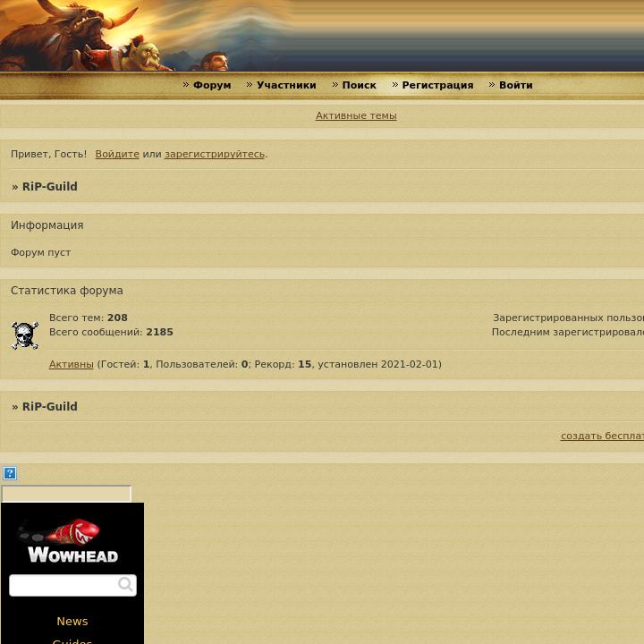Select the Всего тем: 208 statistic
Image resolution: width=644 pixels, height=644 pixels.
click(x=89, y=318)
